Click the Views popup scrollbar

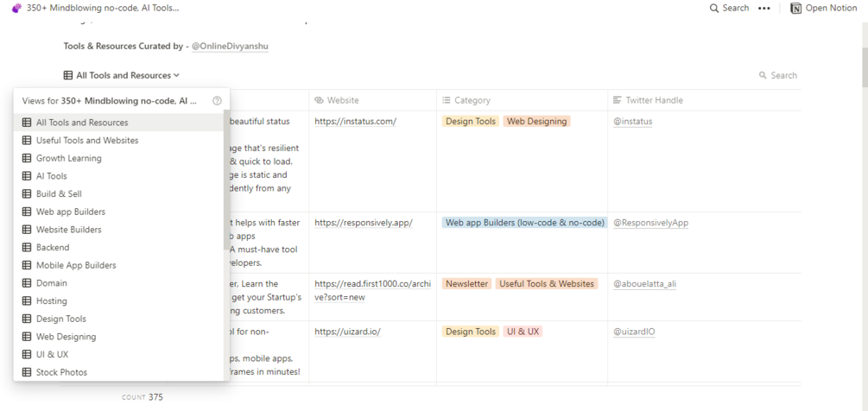coord(226,164)
